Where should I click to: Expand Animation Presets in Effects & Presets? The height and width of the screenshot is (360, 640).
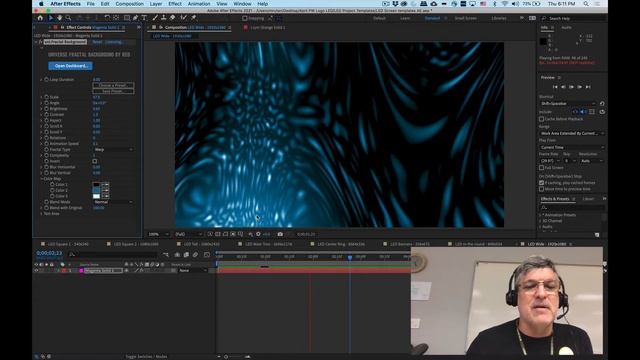click(540, 215)
